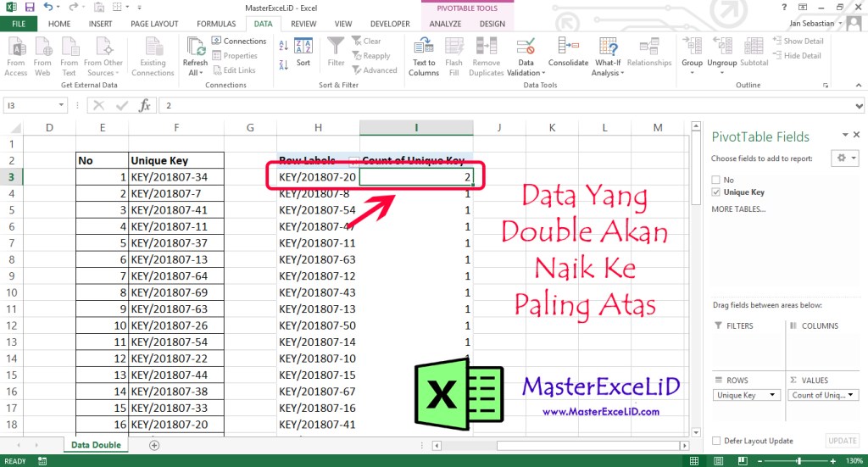868x467 pixels.
Task: Launch Text to Columns wizard
Action: click(x=424, y=57)
